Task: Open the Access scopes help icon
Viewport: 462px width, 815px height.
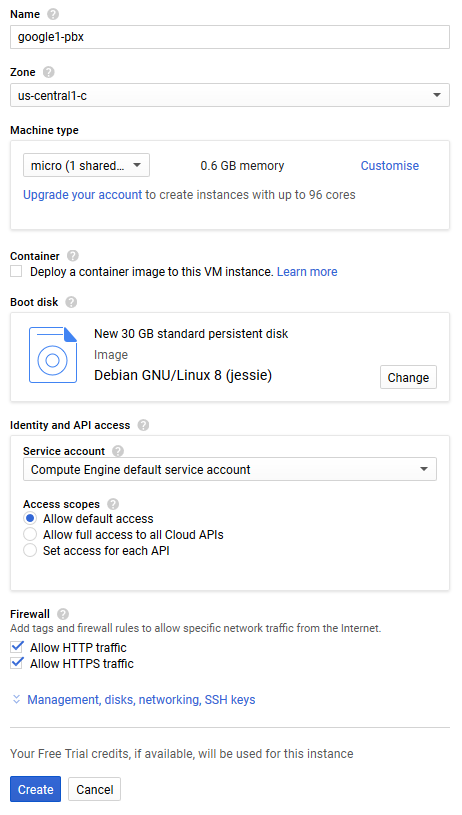Action: point(113,504)
